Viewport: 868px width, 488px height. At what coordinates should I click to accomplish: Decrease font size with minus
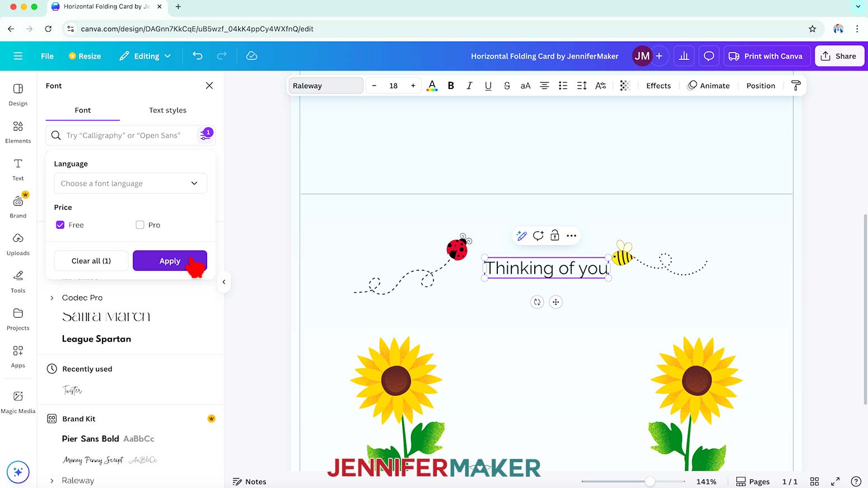pos(374,86)
